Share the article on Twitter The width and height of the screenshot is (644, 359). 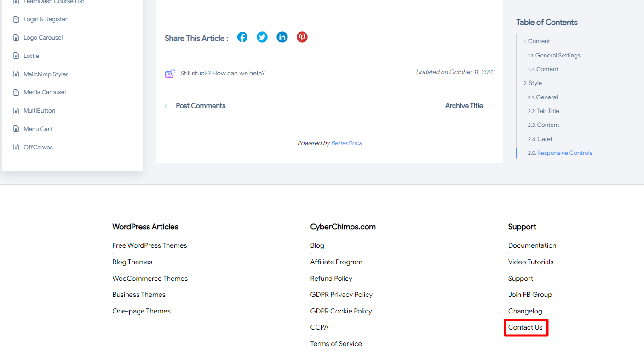[262, 37]
